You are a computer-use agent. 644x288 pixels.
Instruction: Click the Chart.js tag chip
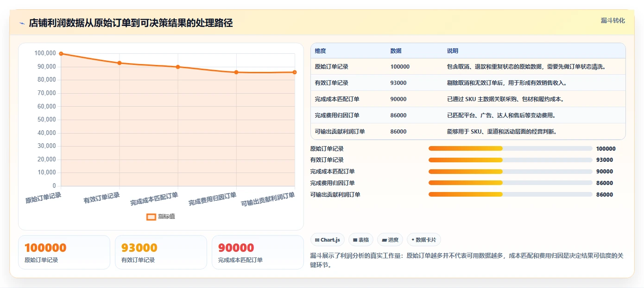(x=328, y=240)
